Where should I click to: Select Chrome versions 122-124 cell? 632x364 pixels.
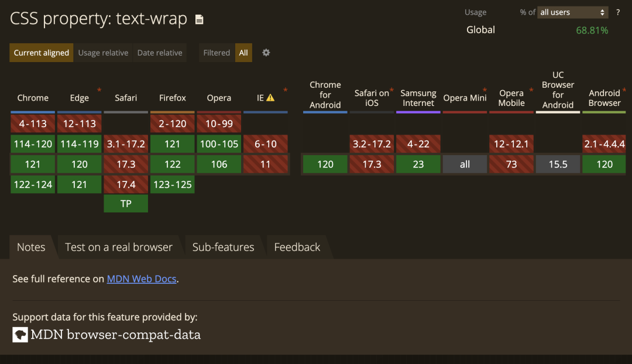point(33,184)
